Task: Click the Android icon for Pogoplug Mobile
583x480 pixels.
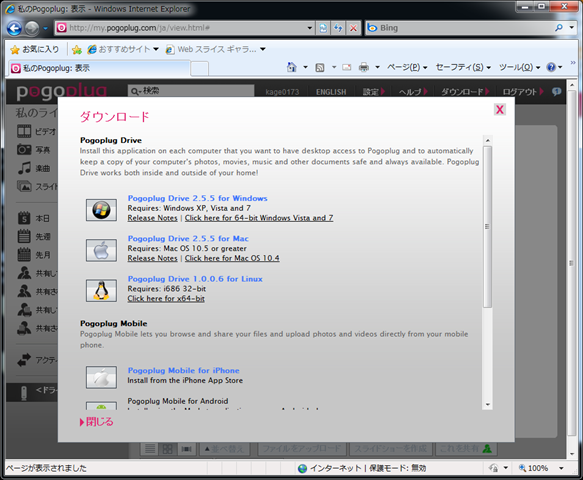Action: (x=101, y=405)
